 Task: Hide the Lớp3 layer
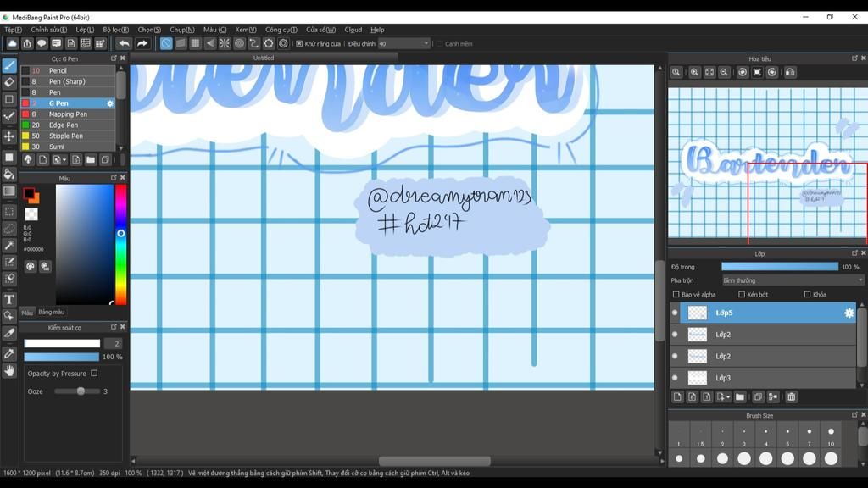coord(675,378)
